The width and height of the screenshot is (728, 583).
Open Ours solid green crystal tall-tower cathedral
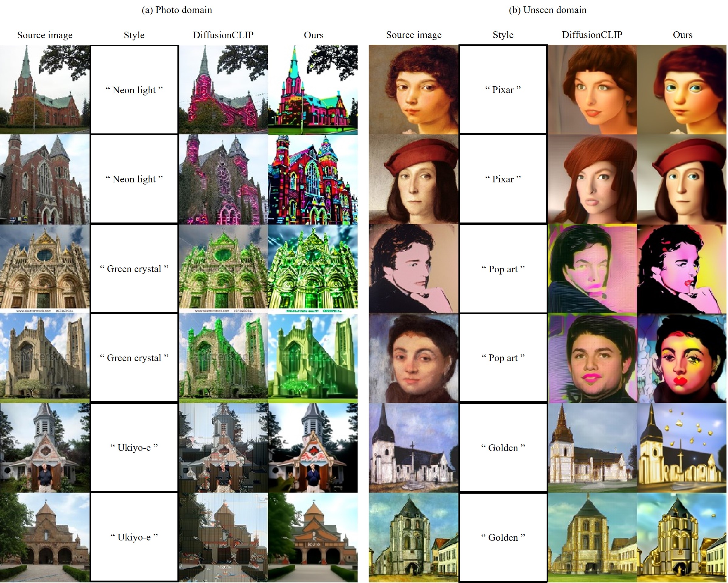click(313, 358)
